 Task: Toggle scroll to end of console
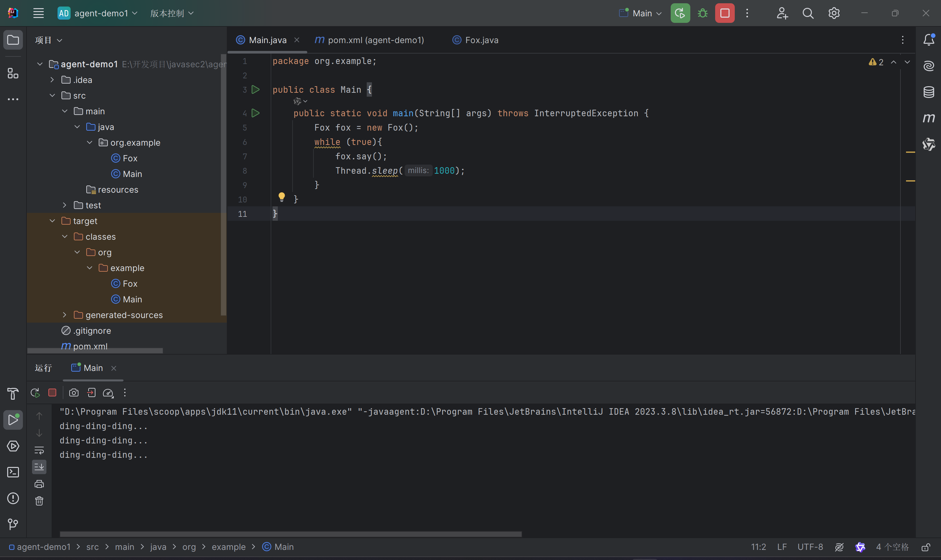pos(39,467)
